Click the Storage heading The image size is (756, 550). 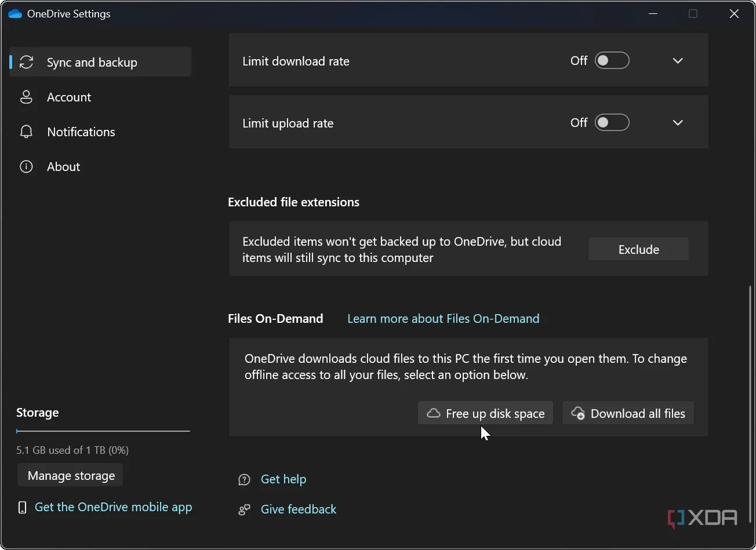[x=38, y=413]
